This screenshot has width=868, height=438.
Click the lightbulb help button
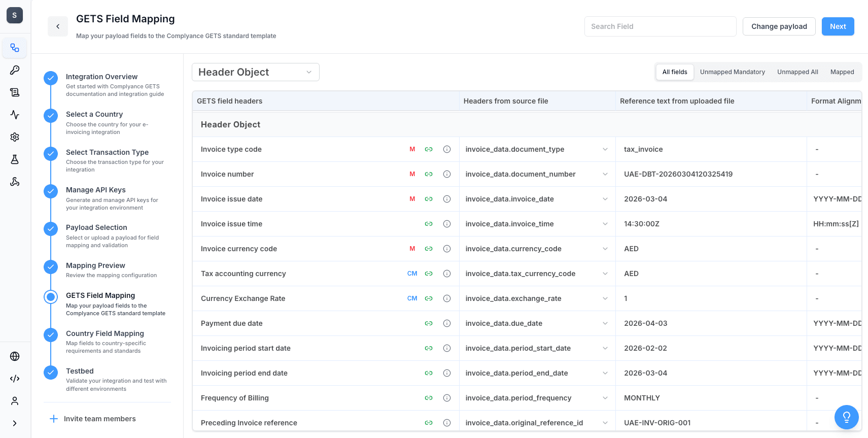click(846, 417)
